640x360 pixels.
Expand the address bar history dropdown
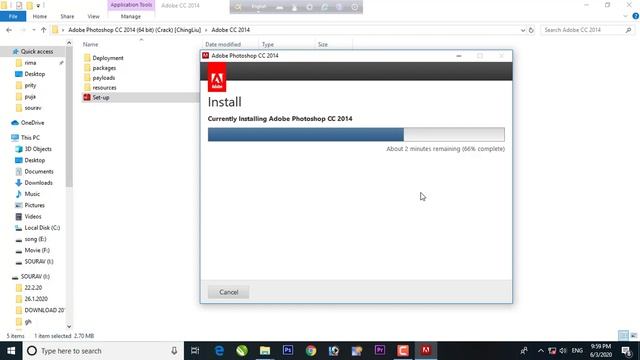523,30
